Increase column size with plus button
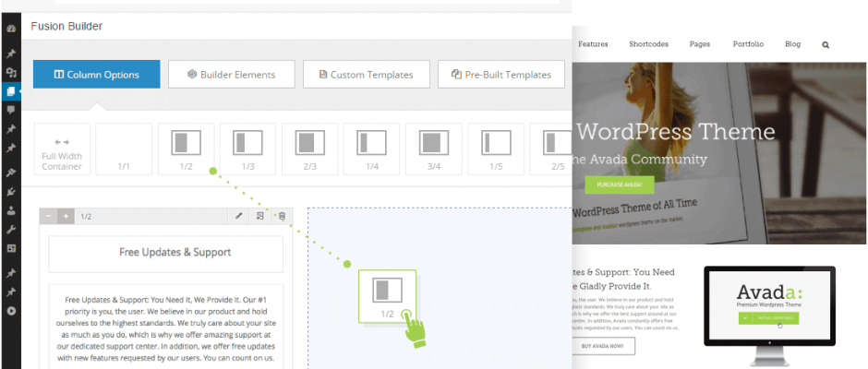The width and height of the screenshot is (868, 369). (x=66, y=216)
